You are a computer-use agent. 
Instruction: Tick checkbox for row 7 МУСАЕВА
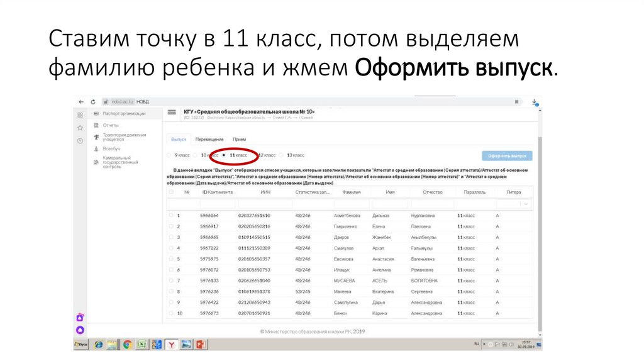171,280
